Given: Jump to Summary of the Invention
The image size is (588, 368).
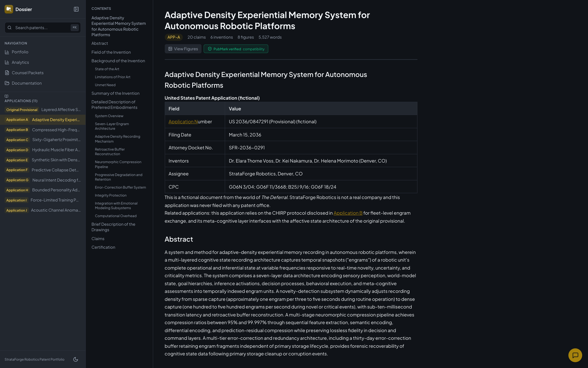Looking at the screenshot, I should pyautogui.click(x=115, y=93).
